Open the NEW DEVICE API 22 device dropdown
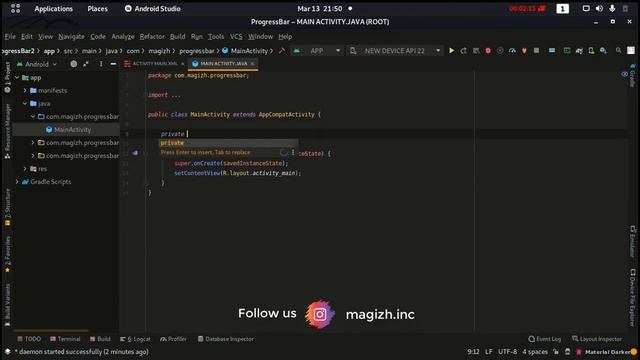Viewport: 640px width, 360px height. [395, 51]
